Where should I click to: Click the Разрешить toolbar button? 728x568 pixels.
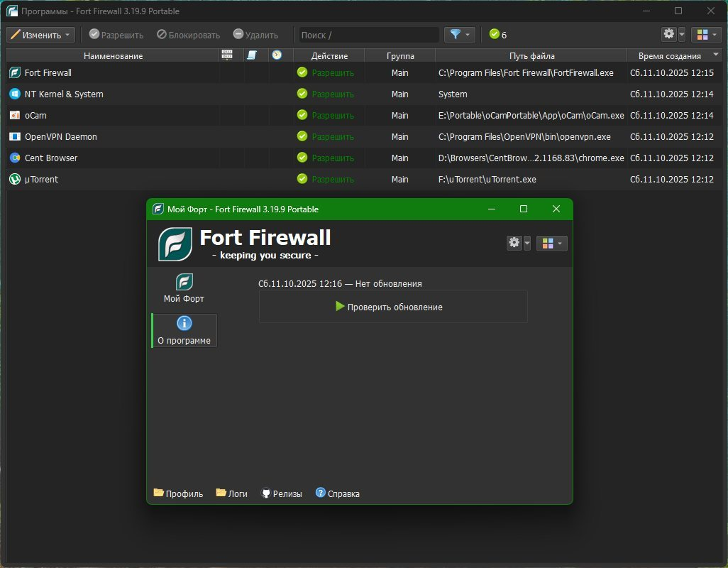(116, 35)
